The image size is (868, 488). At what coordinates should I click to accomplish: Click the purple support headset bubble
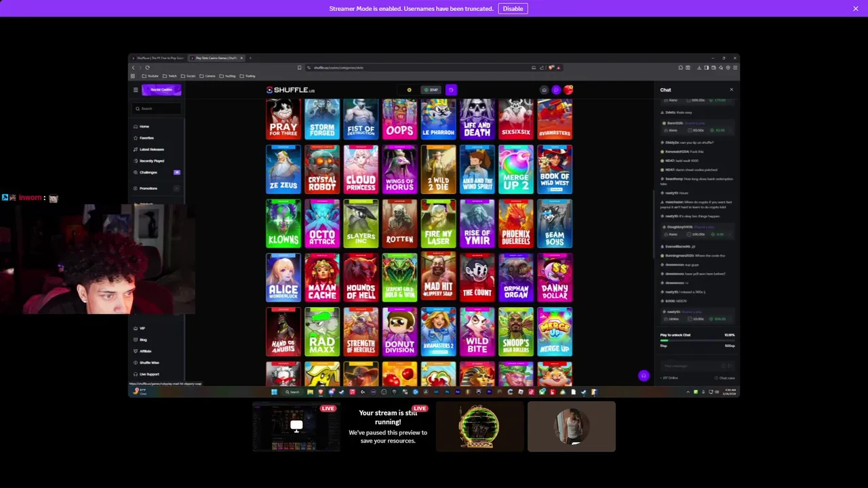pyautogui.click(x=644, y=375)
